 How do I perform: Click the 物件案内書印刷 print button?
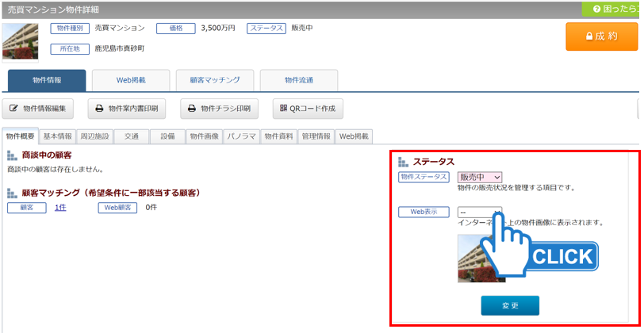(127, 109)
